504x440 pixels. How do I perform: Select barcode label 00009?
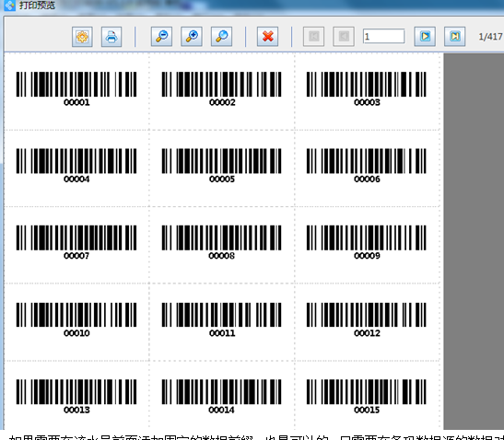367,242
